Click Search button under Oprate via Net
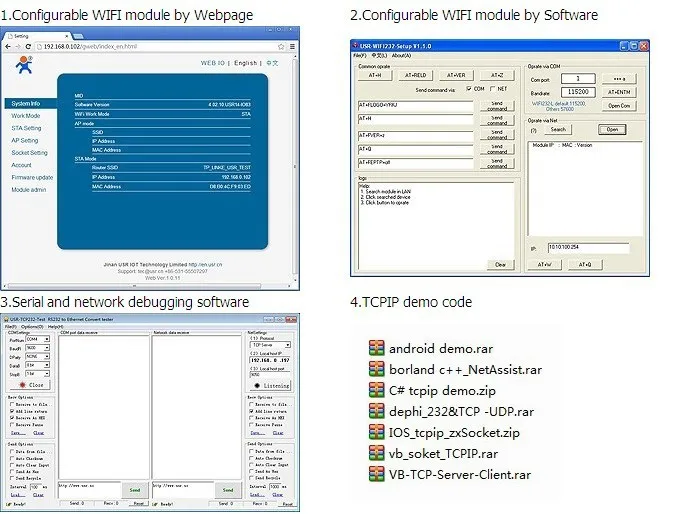 [558, 129]
